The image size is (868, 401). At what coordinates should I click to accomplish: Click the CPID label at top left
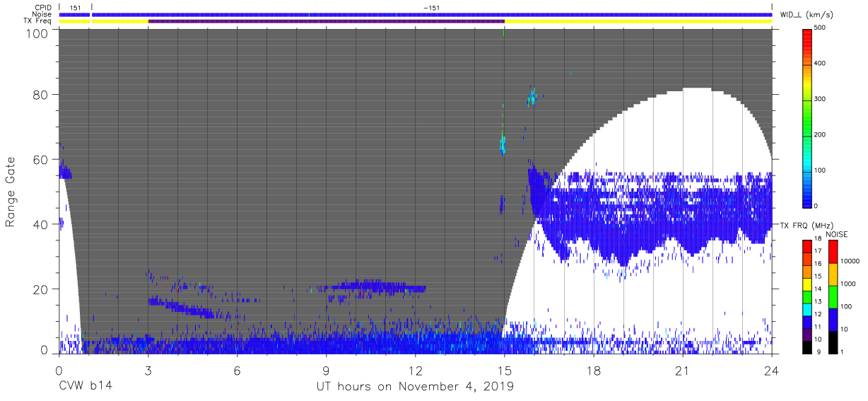(42, 7)
